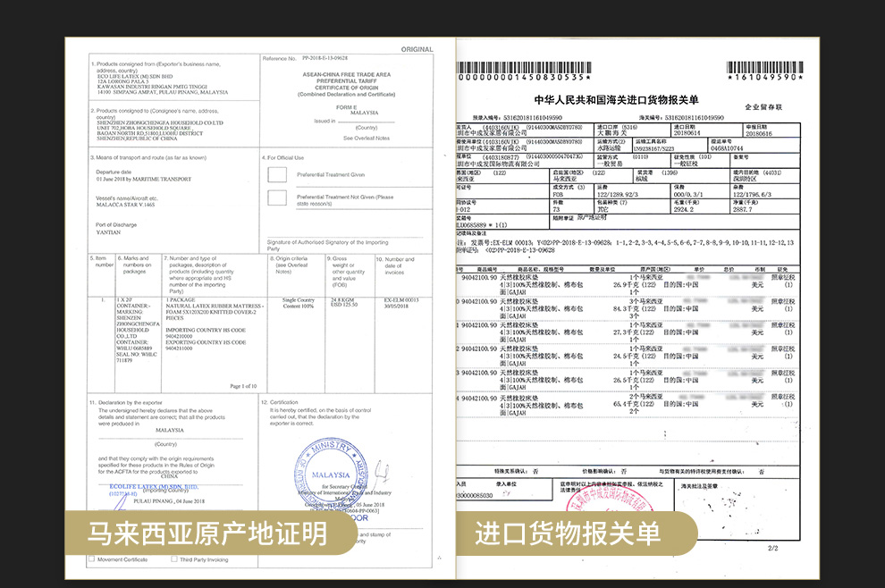Click the 2/2 page number on declaration
885x588 pixels.
click(x=771, y=547)
